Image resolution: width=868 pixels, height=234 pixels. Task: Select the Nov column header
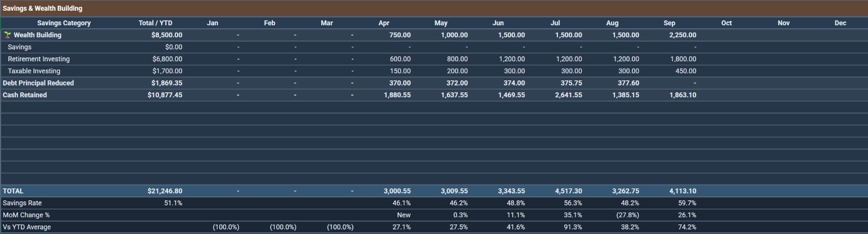(x=783, y=23)
